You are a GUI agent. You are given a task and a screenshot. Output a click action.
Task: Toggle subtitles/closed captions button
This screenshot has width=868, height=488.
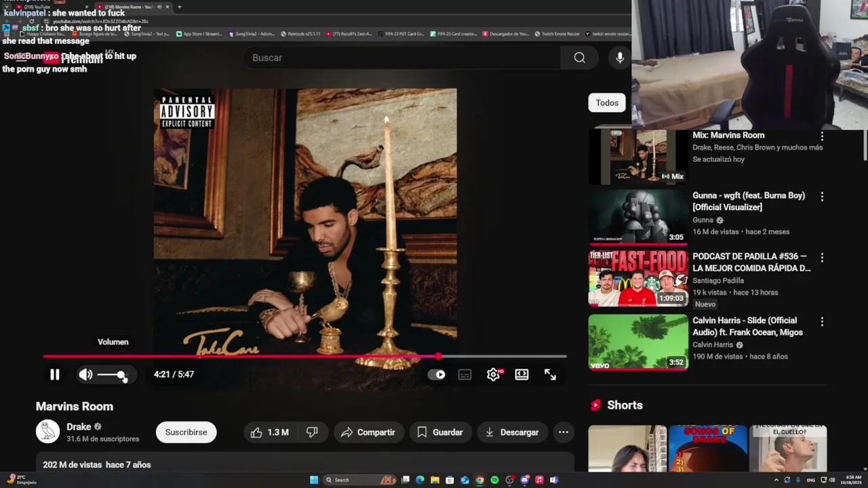[x=465, y=374]
